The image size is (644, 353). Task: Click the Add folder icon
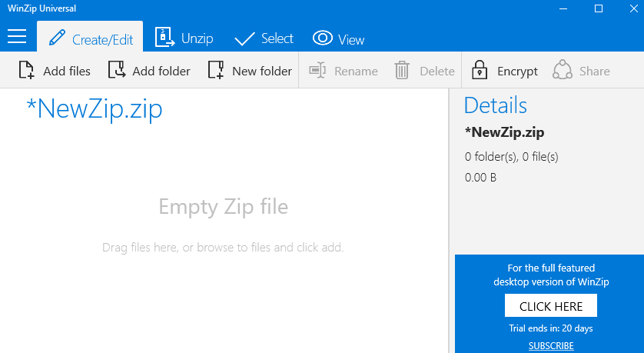(x=116, y=71)
